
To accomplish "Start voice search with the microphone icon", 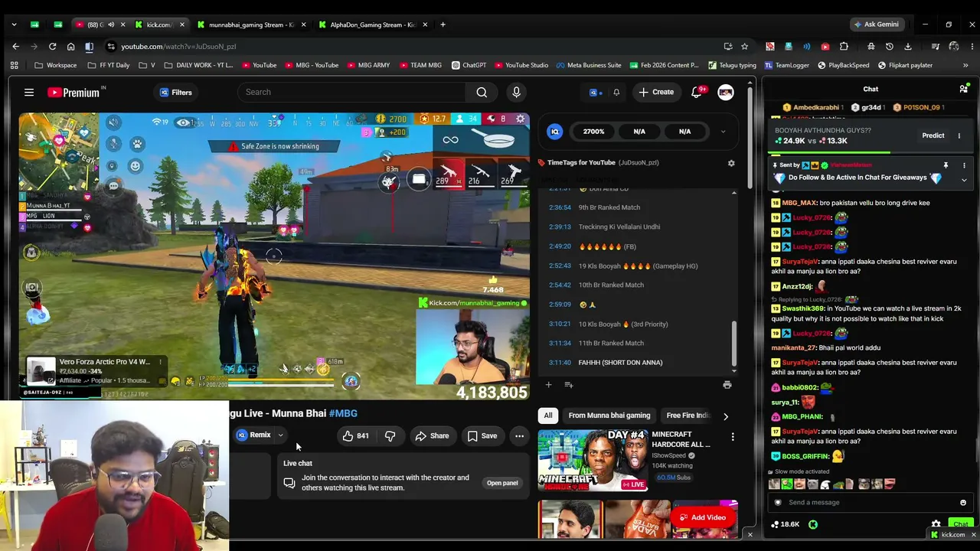I will (516, 93).
